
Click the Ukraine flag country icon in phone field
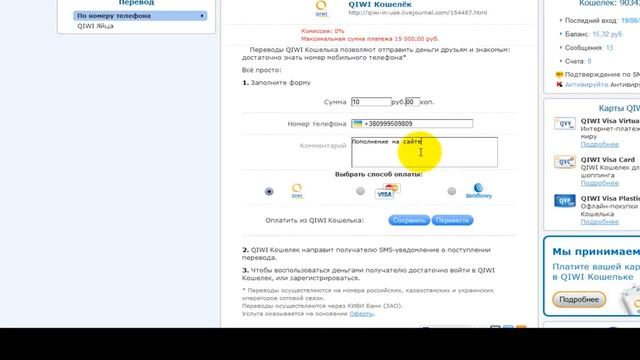pos(358,124)
